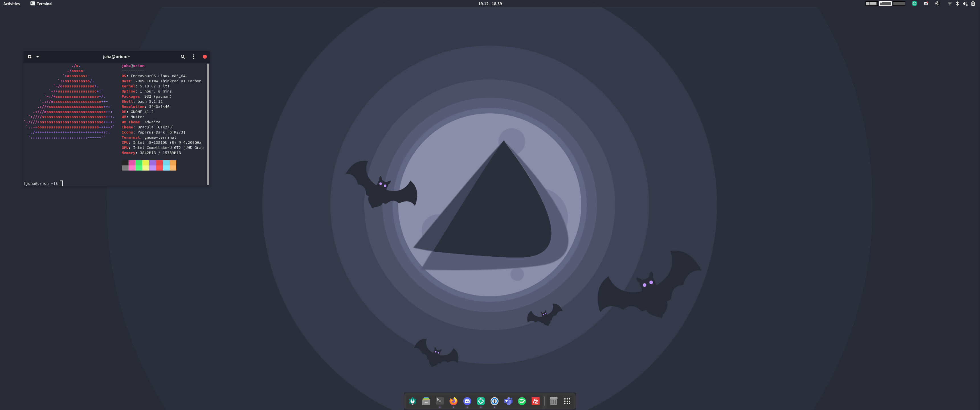Image resolution: width=980 pixels, height=410 pixels.
Task: Launch Microsoft Teams from the dock
Action: point(508,401)
